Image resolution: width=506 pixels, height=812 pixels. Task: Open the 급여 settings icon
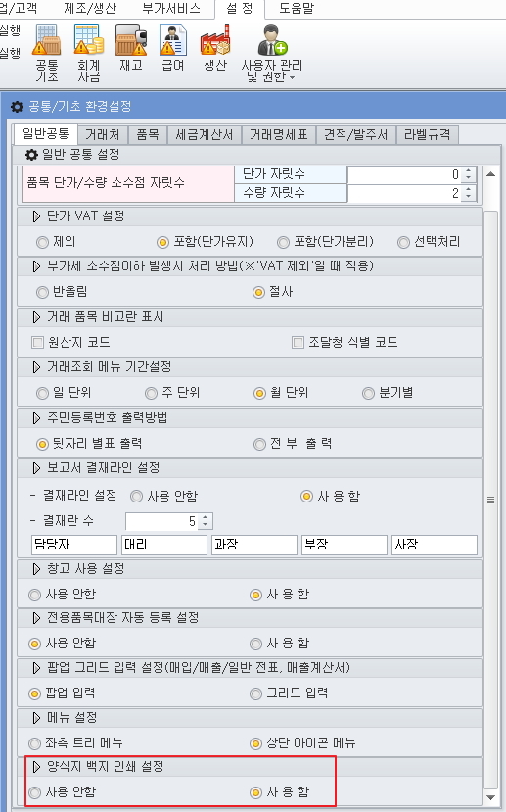(173, 48)
